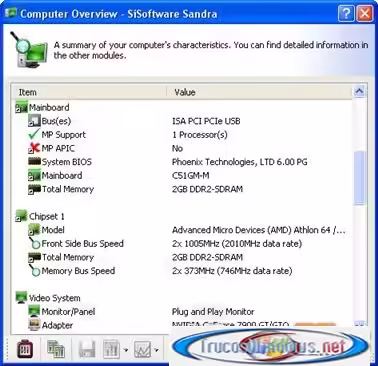Select the System BIOS row
Screen dimensions: 378x366
tap(182, 162)
